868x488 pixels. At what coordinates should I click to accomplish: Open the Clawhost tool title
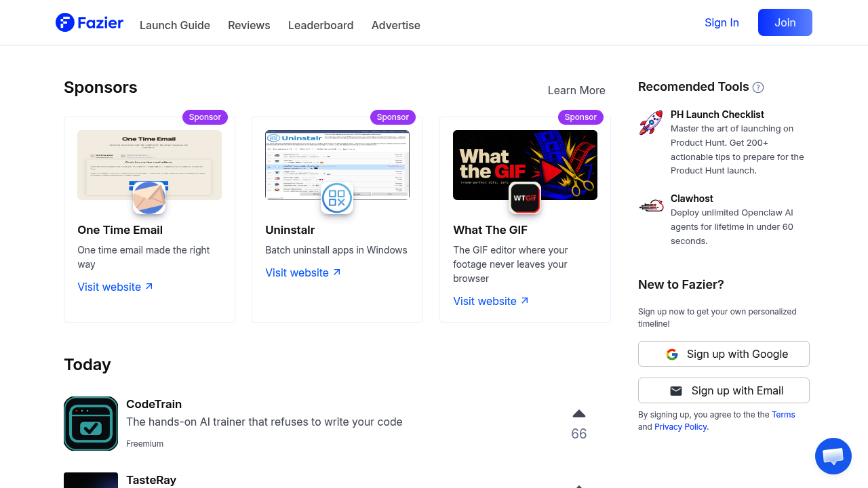coord(692,199)
